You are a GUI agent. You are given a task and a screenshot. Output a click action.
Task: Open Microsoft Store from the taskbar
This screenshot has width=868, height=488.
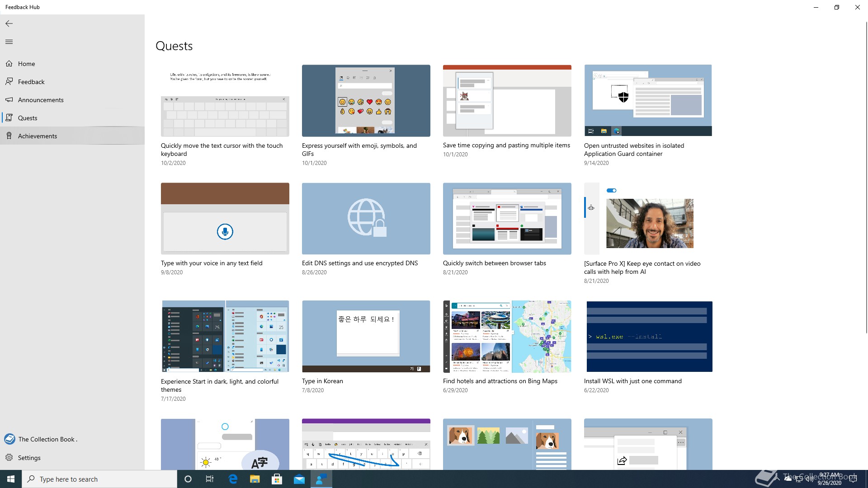(x=277, y=479)
